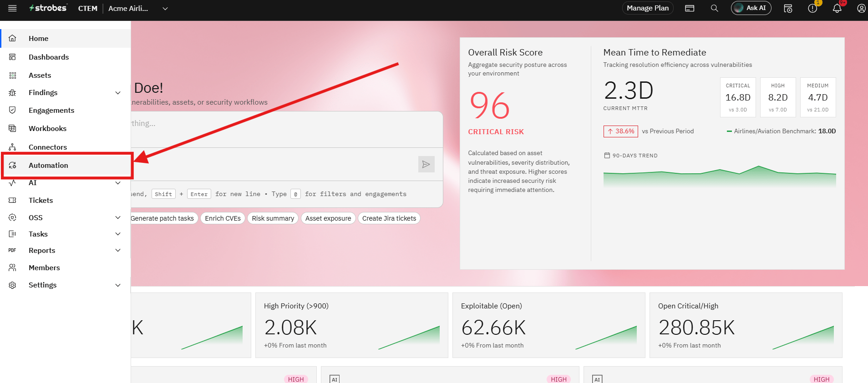Expand the OSS submenu chevron

[118, 217]
